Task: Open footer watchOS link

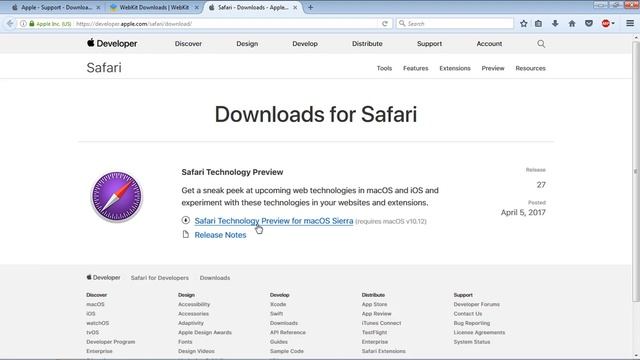Action: point(98,323)
